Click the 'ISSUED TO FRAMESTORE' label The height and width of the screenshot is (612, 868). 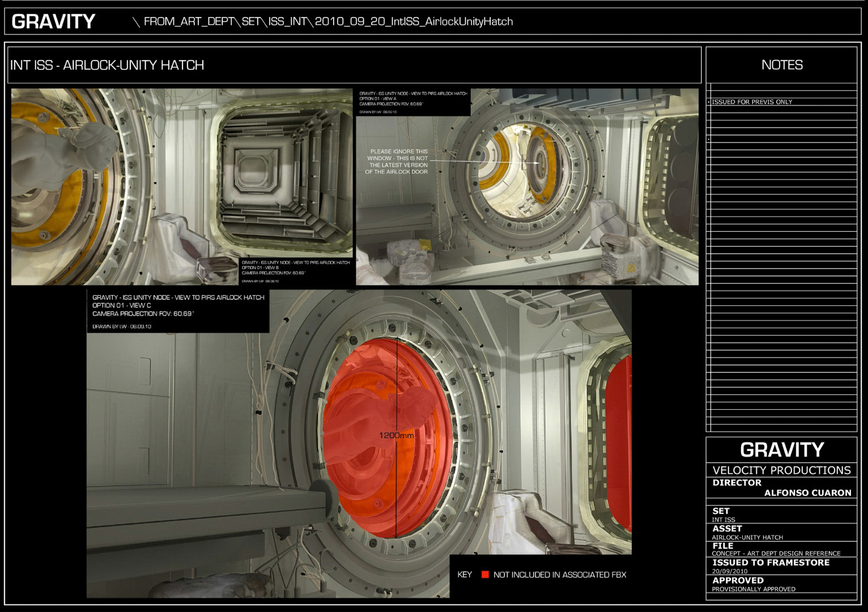click(771, 563)
